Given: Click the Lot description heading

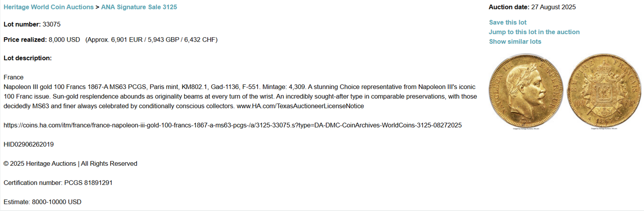Looking at the screenshot, I should point(28,58).
